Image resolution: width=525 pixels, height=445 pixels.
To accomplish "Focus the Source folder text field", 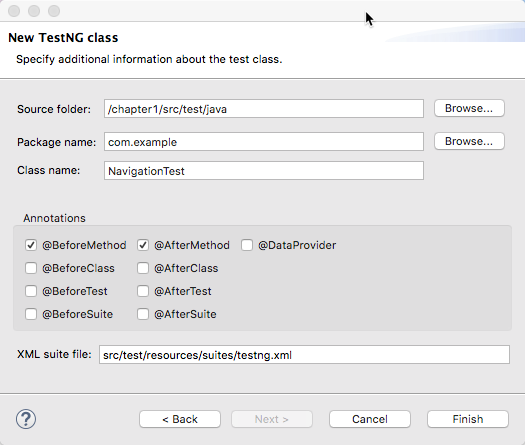I will (x=264, y=108).
